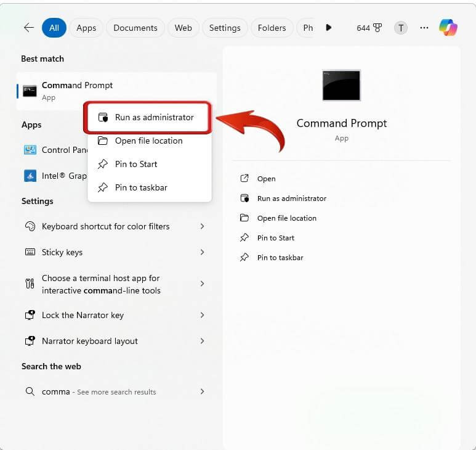
Task: Click pin icon beside details pane Pin to Start
Action: [244, 237]
